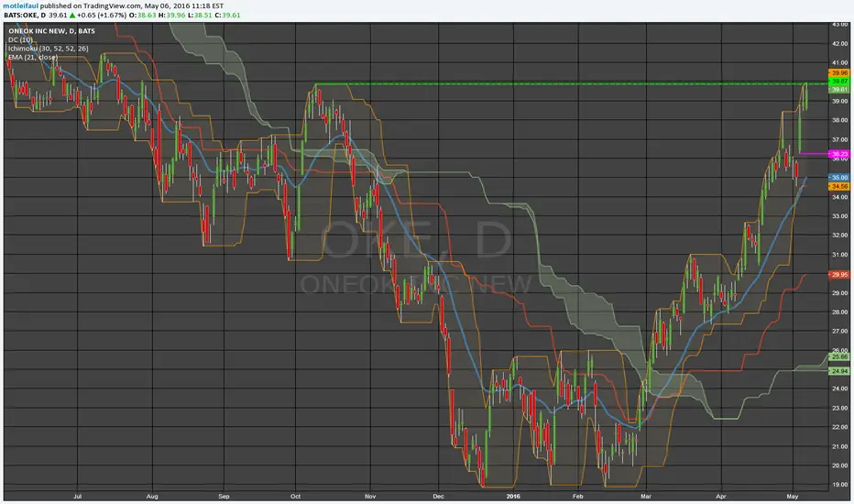The image size is (854, 504).
Task: Click the Oct label on time axis
Action: pos(295,497)
